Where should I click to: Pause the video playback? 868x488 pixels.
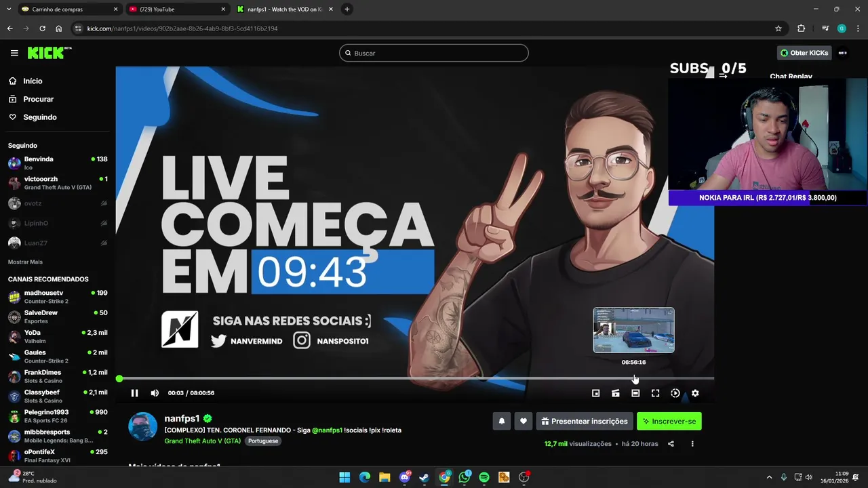click(134, 393)
